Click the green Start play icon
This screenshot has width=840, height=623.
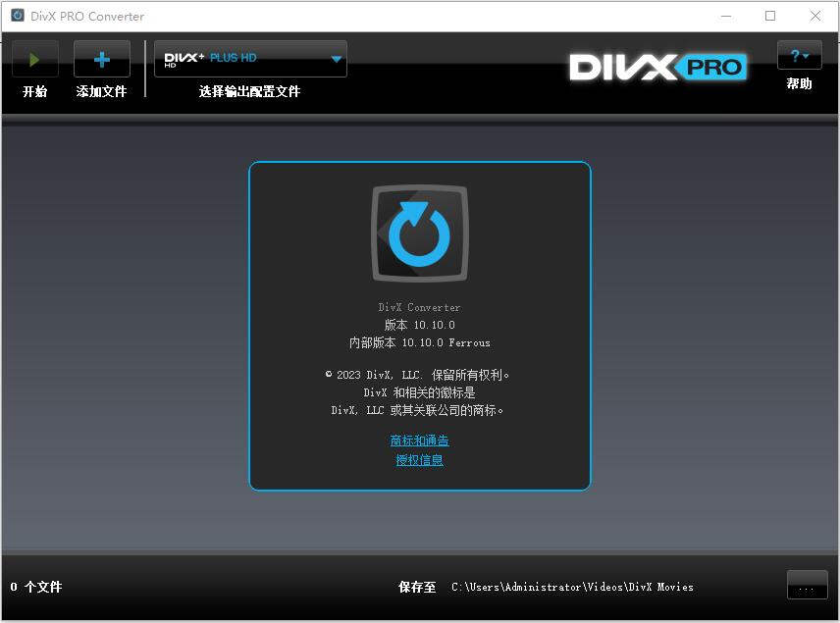pyautogui.click(x=34, y=59)
